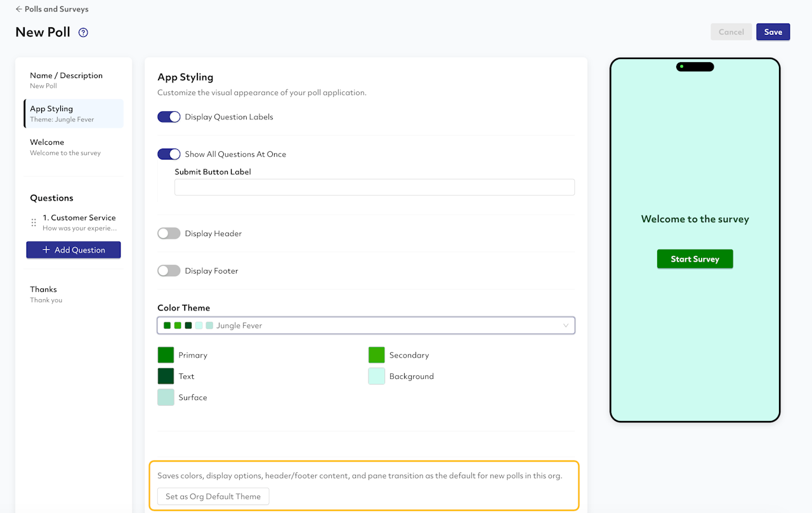Enable the Display Header switch
Image resolution: width=812 pixels, height=513 pixels.
(x=169, y=234)
